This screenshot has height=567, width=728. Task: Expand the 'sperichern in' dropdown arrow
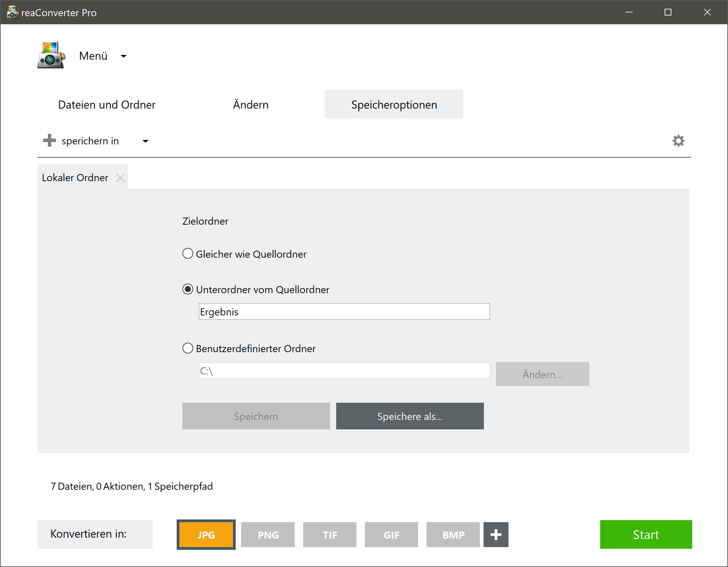(x=145, y=141)
